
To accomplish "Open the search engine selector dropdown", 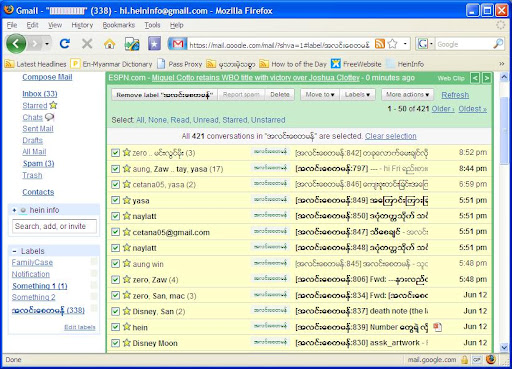I will [431, 44].
